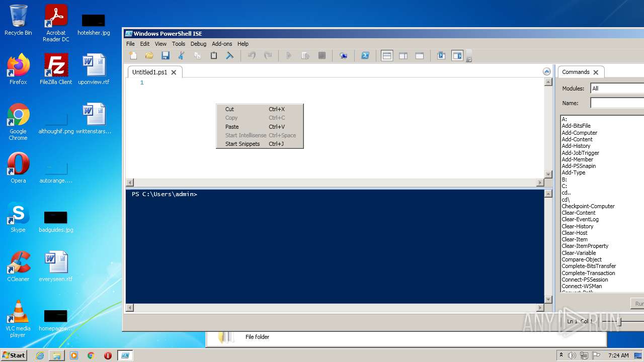The width and height of the screenshot is (644, 362).
Task: Select Clear-ItemProperty in the commands list
Action: tap(585, 246)
